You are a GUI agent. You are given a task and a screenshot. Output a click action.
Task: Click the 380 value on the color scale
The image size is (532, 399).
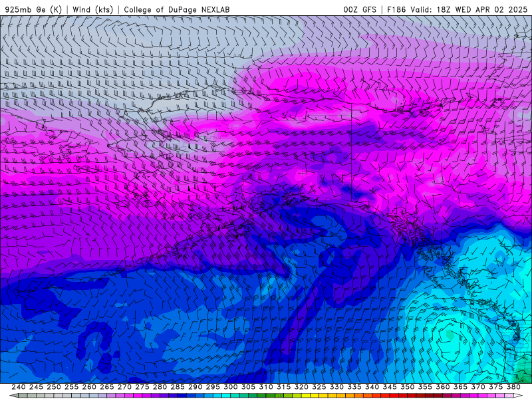click(513, 387)
